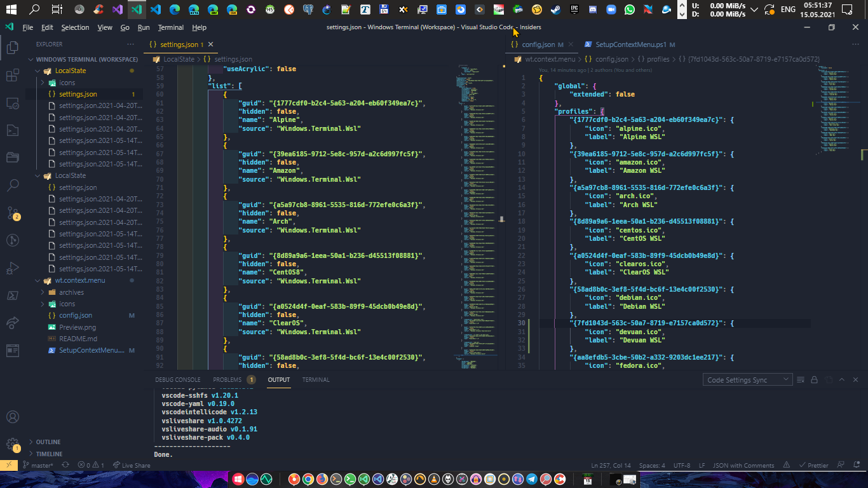Screen dimensions: 868x488
Task: Close the bottom panel
Action: 856,379
